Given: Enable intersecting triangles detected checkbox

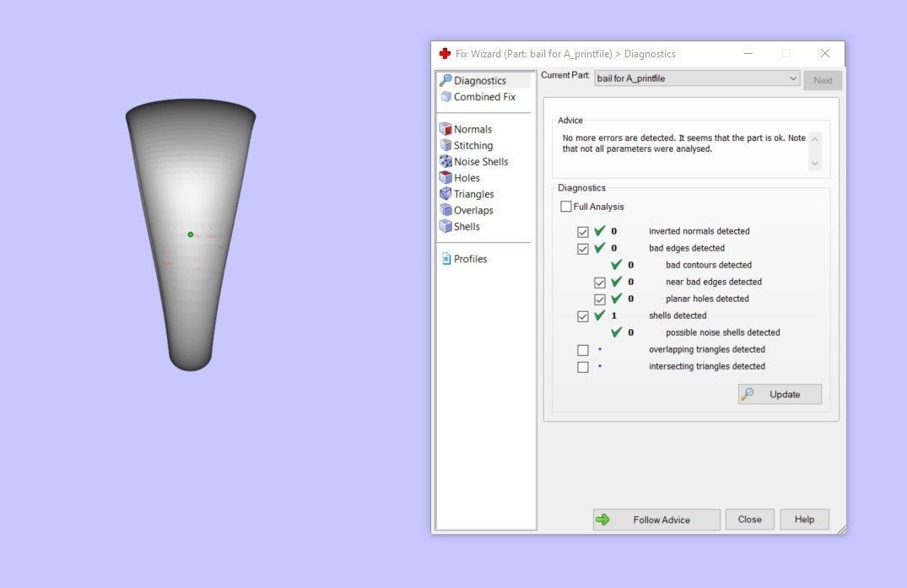Looking at the screenshot, I should coord(582,367).
